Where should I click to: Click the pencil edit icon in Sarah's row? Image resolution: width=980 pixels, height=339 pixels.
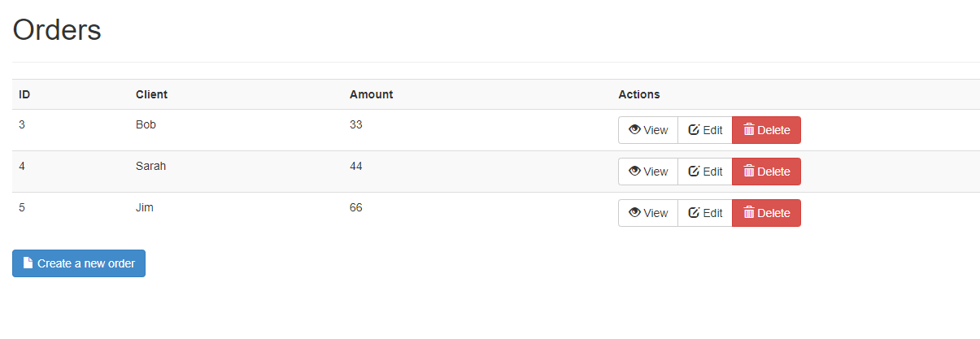point(694,171)
